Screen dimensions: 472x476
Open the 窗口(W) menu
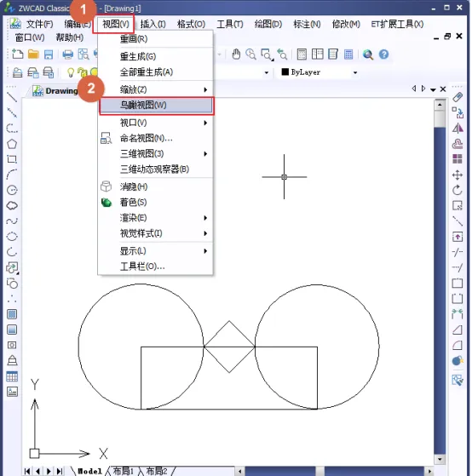pyautogui.click(x=30, y=37)
